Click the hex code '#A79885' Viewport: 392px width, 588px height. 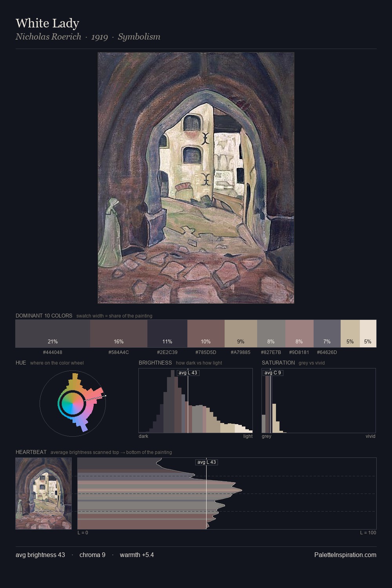(241, 352)
